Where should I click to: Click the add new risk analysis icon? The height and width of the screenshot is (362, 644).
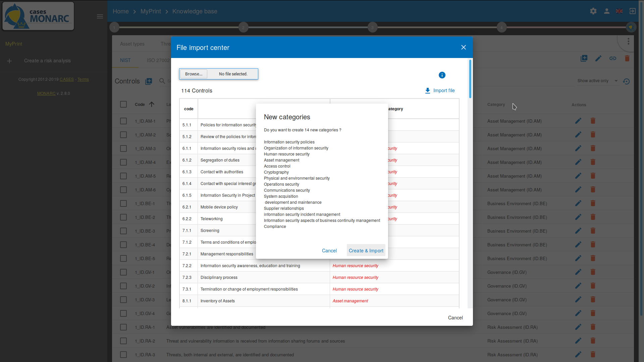point(9,61)
